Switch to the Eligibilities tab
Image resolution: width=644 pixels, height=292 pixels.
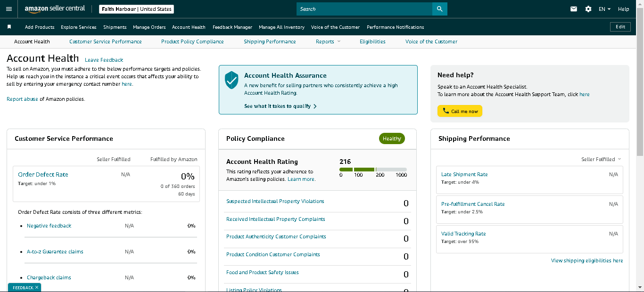click(x=372, y=41)
